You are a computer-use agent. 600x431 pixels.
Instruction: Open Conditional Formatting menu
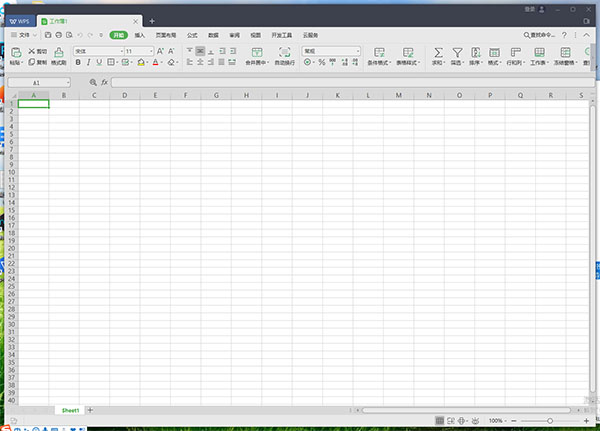pyautogui.click(x=379, y=56)
